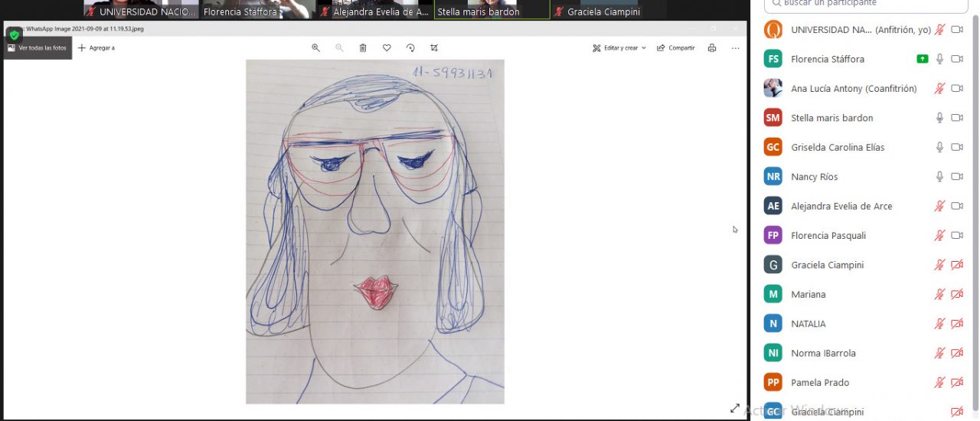
Task: Select Florencia Stáffora video tile
Action: click(240, 9)
